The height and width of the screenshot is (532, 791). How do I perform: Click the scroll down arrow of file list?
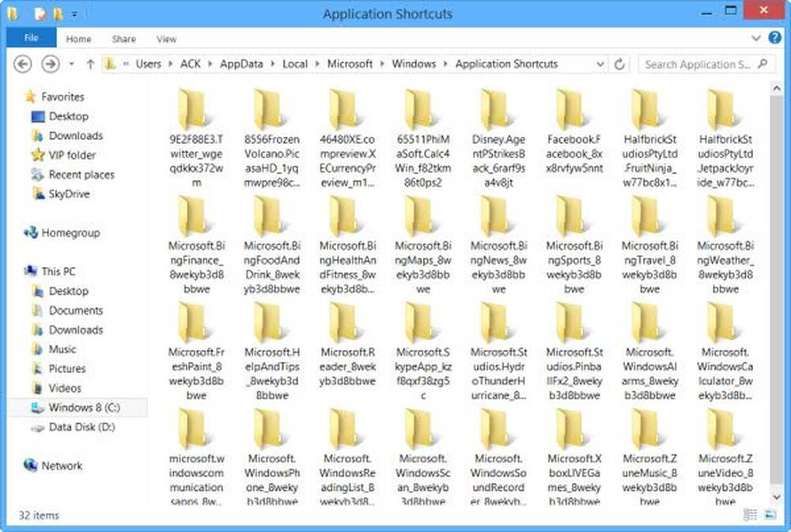[x=777, y=497]
